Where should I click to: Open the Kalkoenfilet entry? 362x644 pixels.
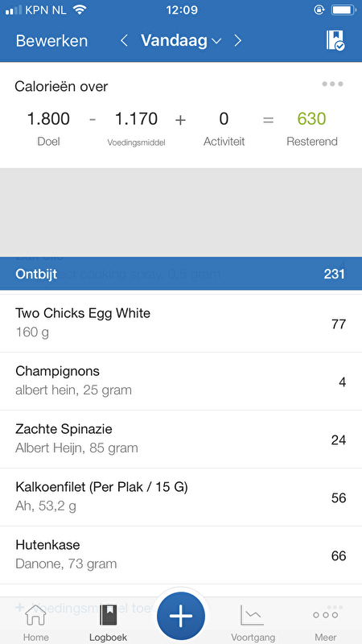[181, 497]
